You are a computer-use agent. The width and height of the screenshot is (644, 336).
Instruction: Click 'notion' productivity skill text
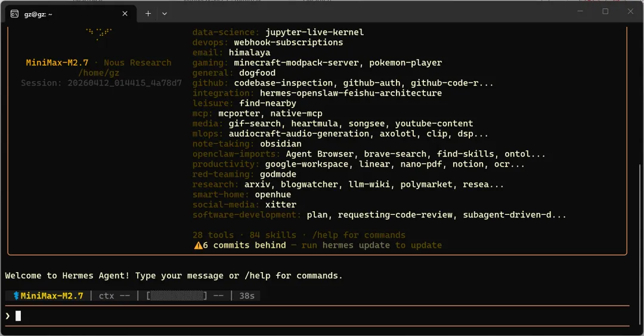(468, 164)
